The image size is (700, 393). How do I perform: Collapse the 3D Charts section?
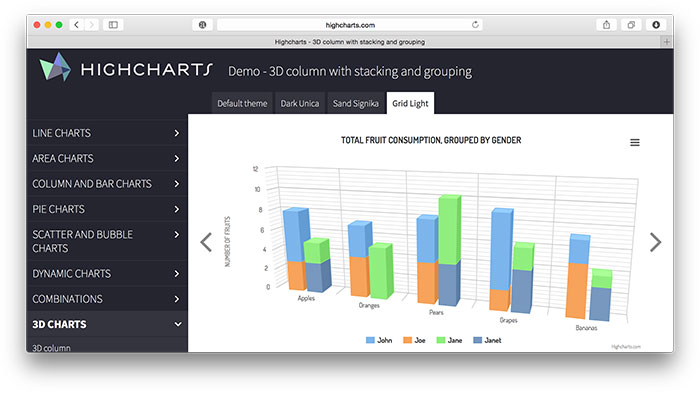[x=107, y=324]
